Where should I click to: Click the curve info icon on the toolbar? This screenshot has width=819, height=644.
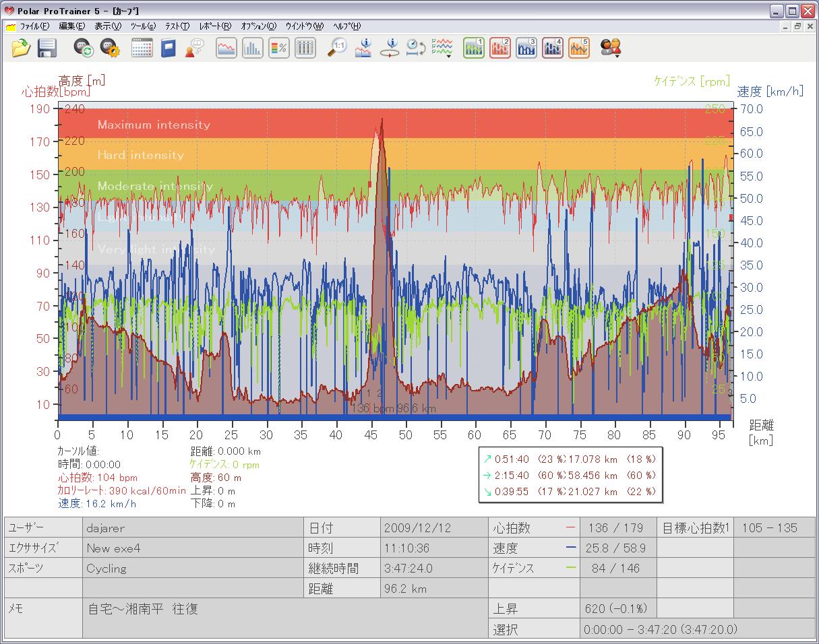pos(363,48)
